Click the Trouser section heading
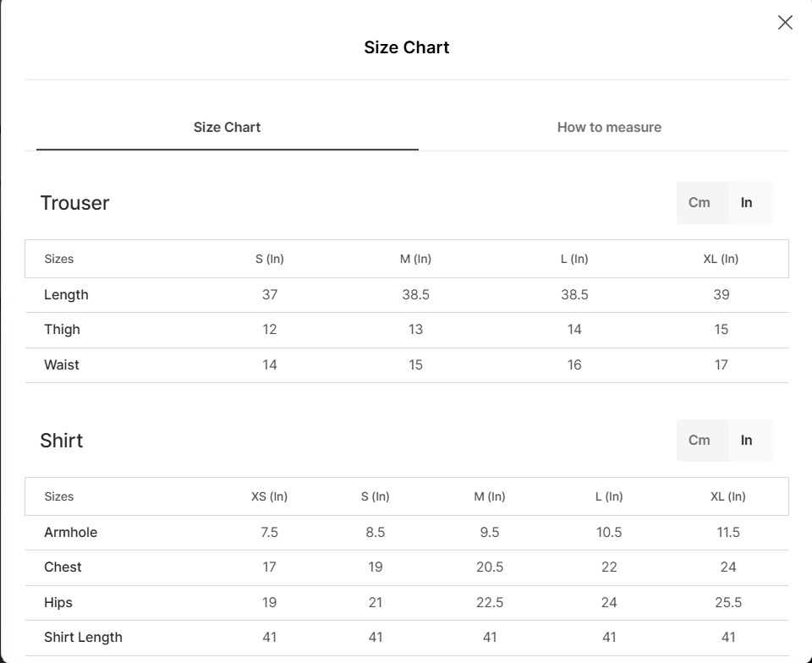This screenshot has height=663, width=812. click(x=74, y=203)
